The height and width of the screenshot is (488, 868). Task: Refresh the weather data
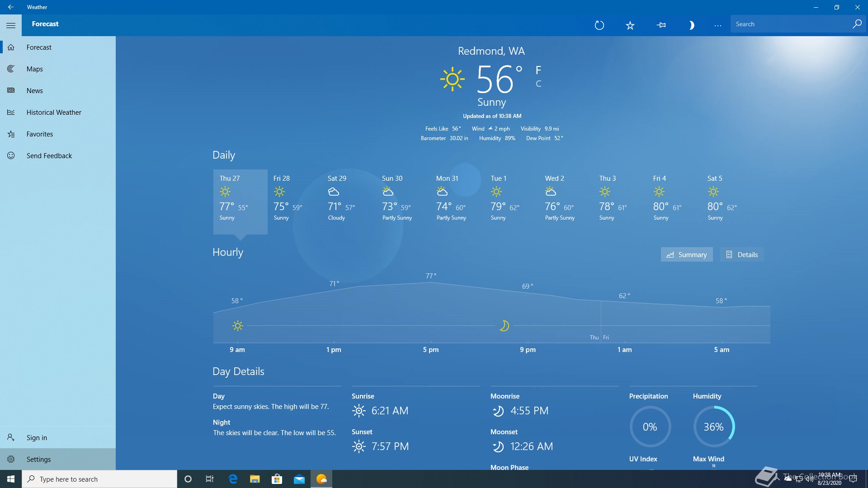point(599,25)
